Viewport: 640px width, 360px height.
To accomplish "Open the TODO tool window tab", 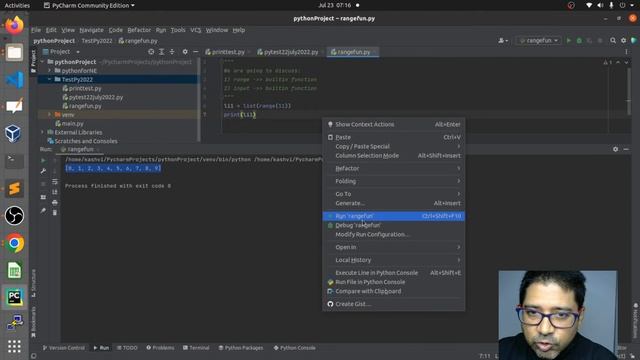I will pyautogui.click(x=127, y=348).
